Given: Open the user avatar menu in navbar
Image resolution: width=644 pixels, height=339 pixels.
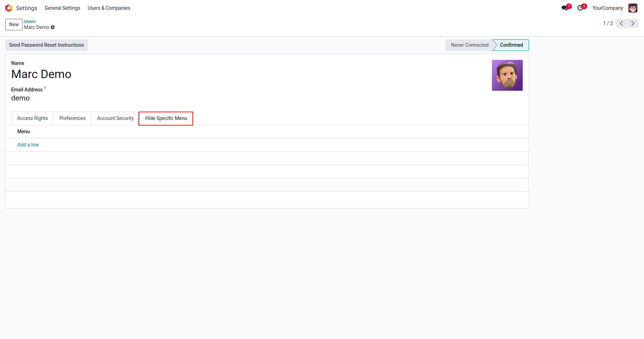Looking at the screenshot, I should click(632, 8).
